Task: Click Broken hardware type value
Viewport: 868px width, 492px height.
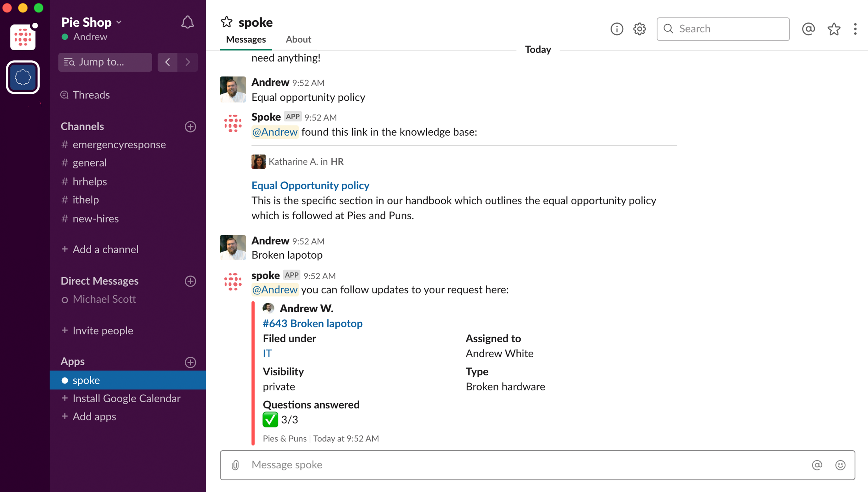Action: click(x=505, y=387)
